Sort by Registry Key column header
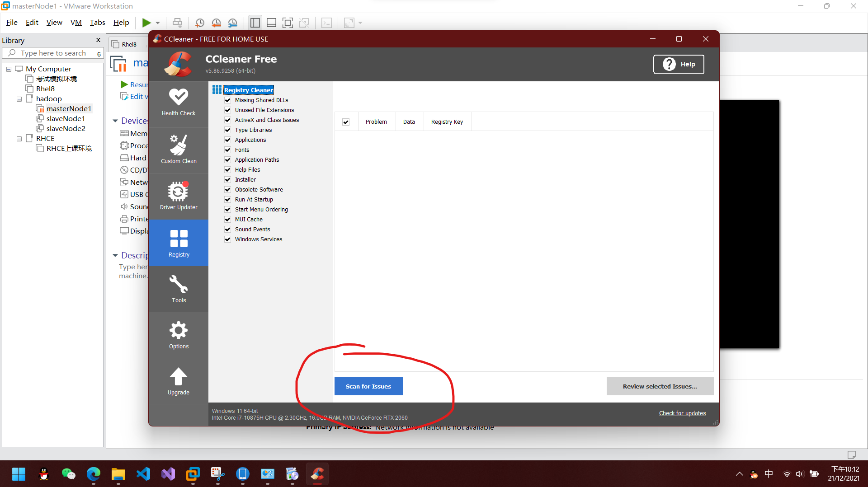Viewport: 868px width, 487px height. coord(447,122)
